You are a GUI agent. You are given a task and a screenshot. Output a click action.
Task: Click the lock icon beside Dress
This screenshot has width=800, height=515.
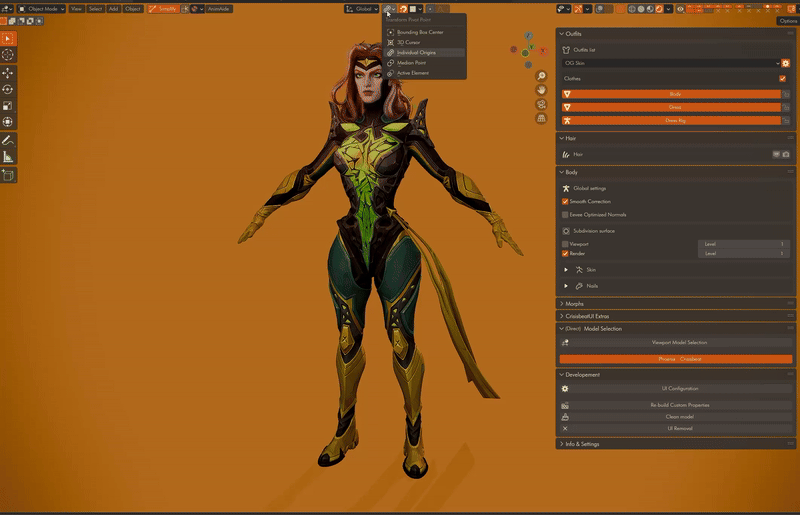coord(786,107)
